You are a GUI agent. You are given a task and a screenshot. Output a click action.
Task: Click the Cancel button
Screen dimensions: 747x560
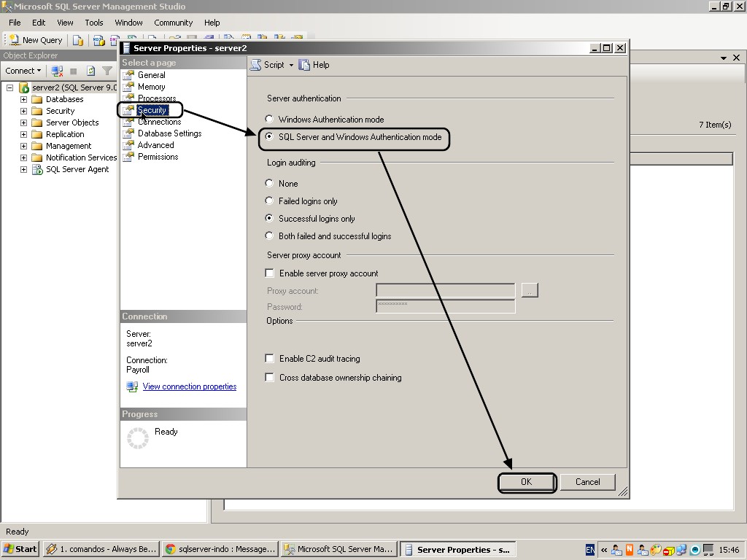(x=587, y=482)
